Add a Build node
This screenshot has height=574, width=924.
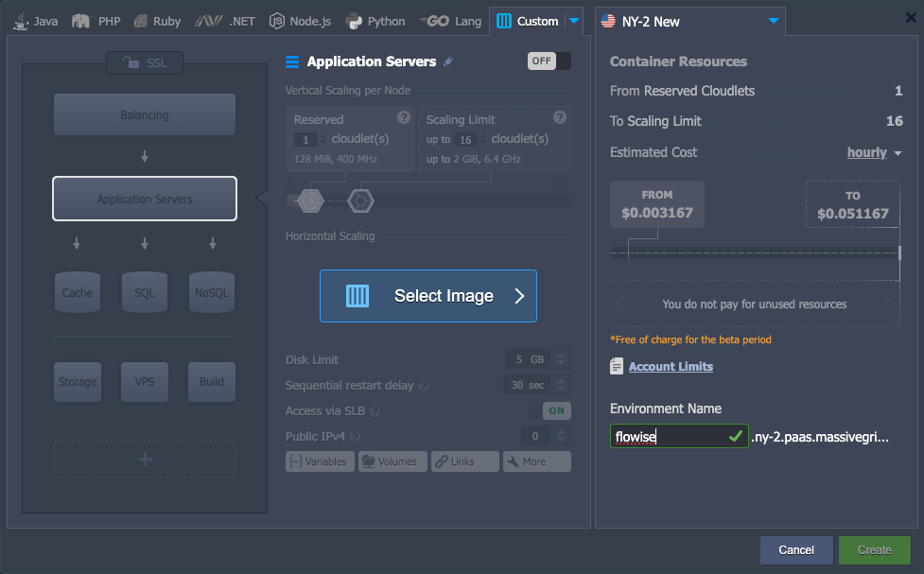point(212,382)
